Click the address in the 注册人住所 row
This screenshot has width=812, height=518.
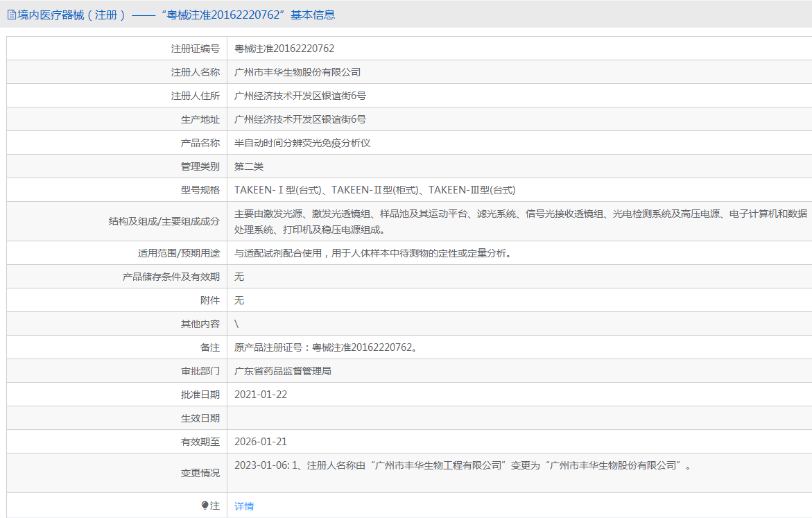(x=300, y=96)
